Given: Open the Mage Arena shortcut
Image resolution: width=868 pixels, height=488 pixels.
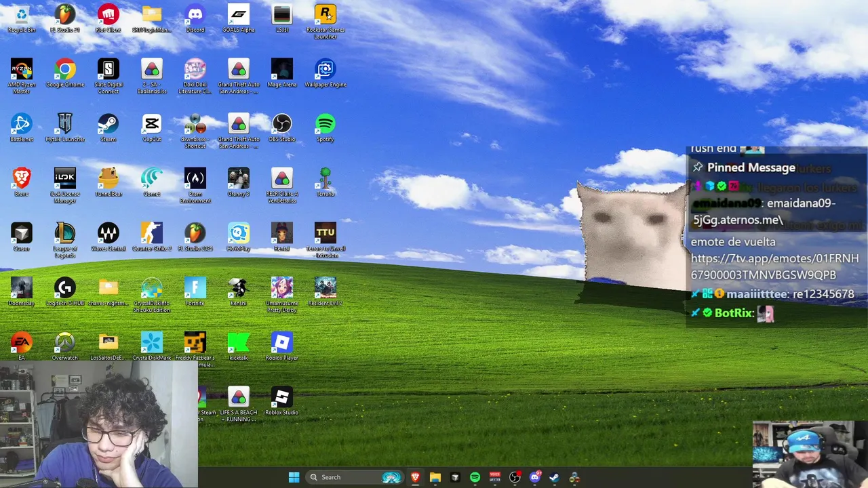Looking at the screenshot, I should (x=282, y=73).
